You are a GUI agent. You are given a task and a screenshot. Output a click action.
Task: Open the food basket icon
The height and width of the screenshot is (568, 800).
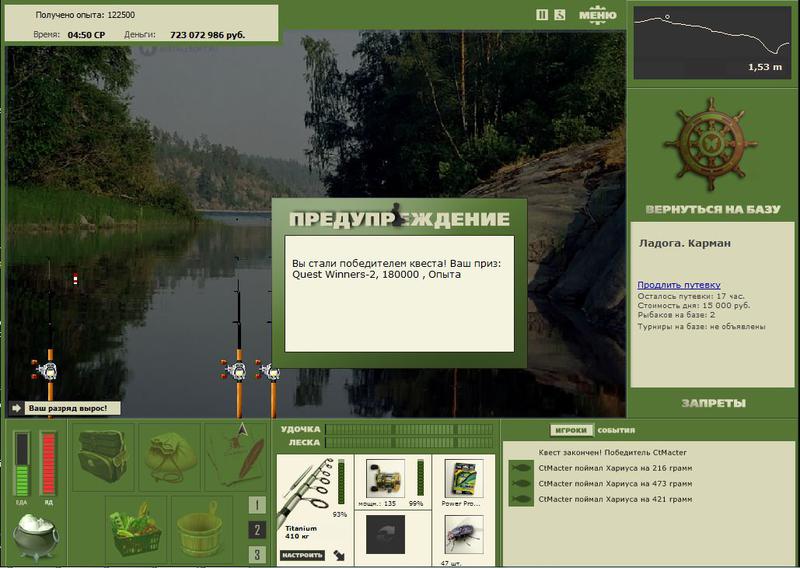point(136,529)
